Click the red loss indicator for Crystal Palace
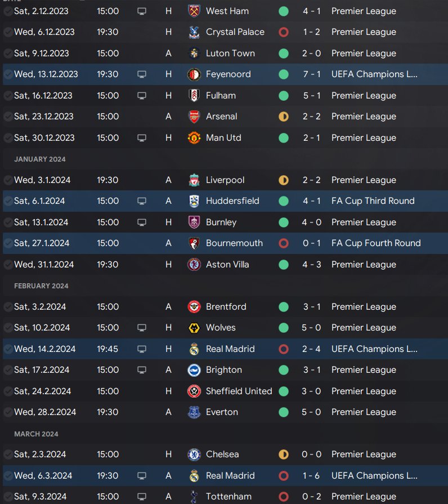Screen dimensions: 448x504 coord(284,32)
